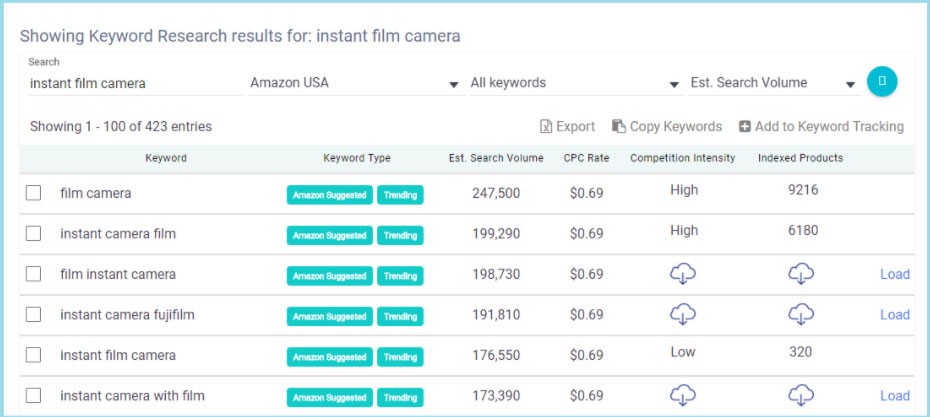Click Load link for film instant camera
Viewport: 930px width, 417px height.
pyautogui.click(x=894, y=274)
